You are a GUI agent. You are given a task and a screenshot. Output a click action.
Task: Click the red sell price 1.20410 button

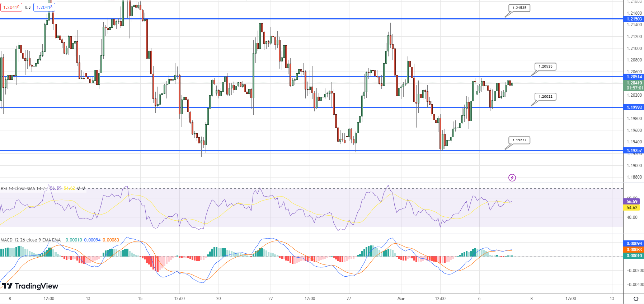[11, 7]
